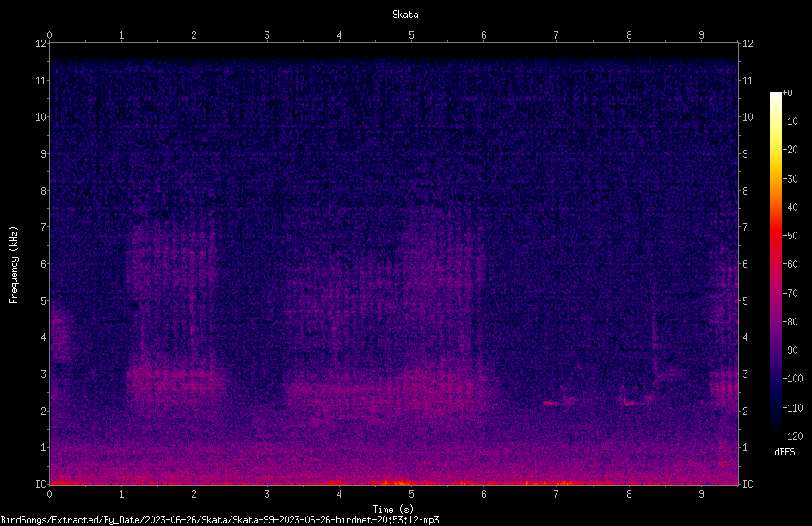Click the '5' tick label on the bottom time axis
812x526 pixels.
412,494
